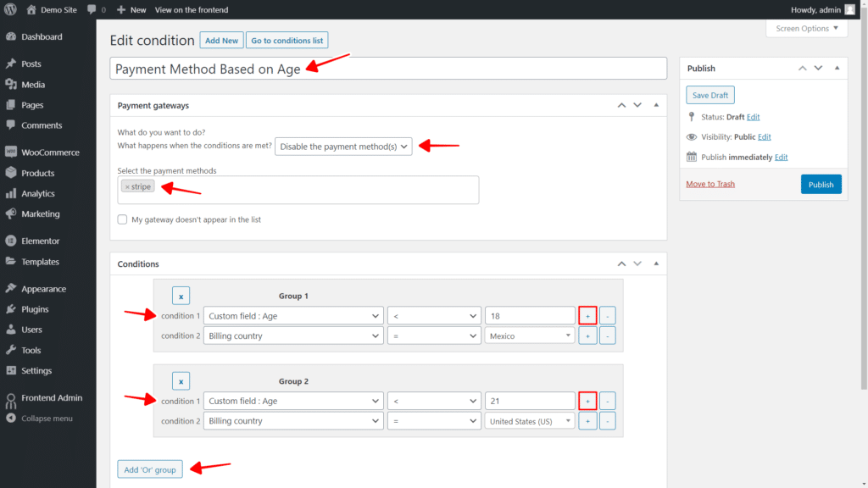Expand the 'Custom field : Age' dropdown in Group 1
Image resolution: width=868 pixels, height=488 pixels.
pyautogui.click(x=292, y=315)
